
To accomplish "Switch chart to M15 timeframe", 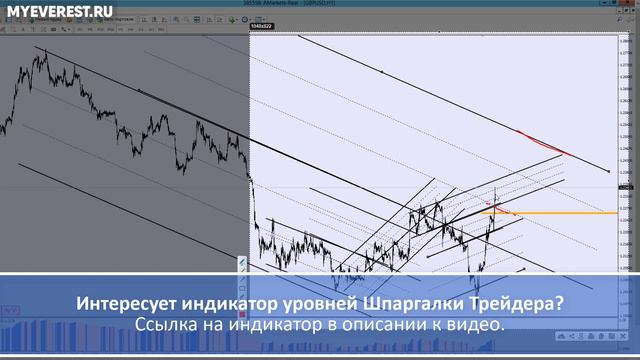I will pos(100,29).
